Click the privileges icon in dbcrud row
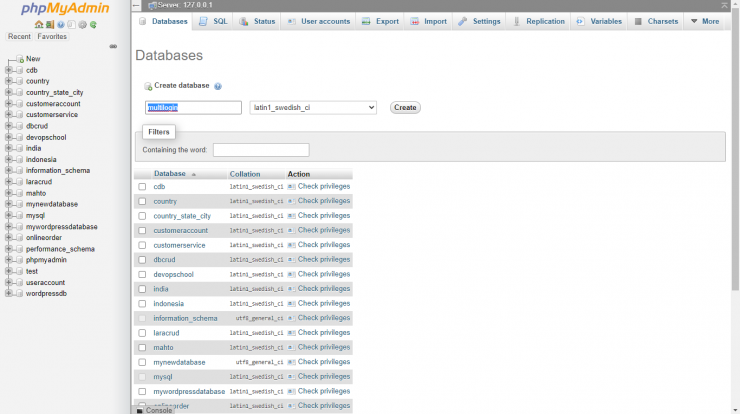 (x=292, y=260)
